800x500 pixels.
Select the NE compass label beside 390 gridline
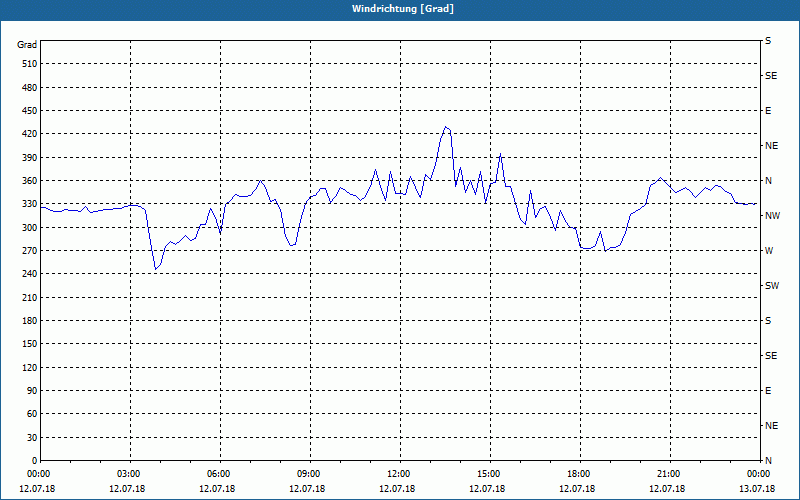(772, 146)
